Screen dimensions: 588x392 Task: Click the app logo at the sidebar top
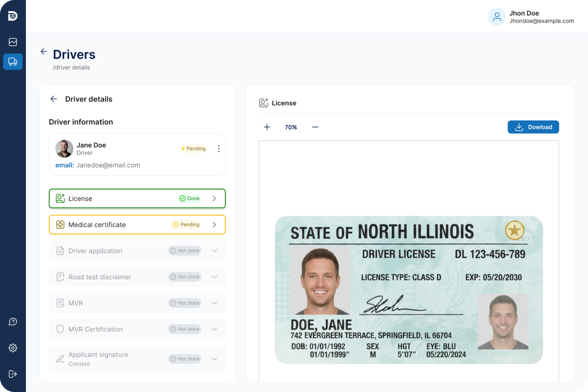13,16
